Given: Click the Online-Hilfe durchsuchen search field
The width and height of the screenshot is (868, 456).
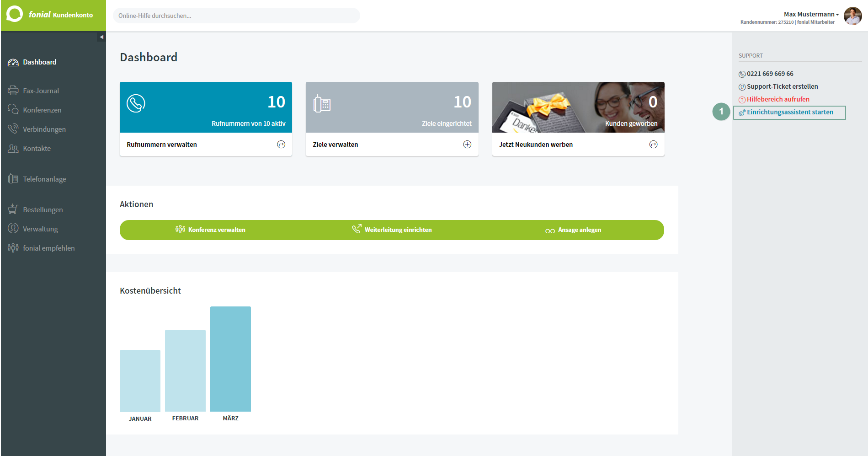Looking at the screenshot, I should pyautogui.click(x=236, y=16).
